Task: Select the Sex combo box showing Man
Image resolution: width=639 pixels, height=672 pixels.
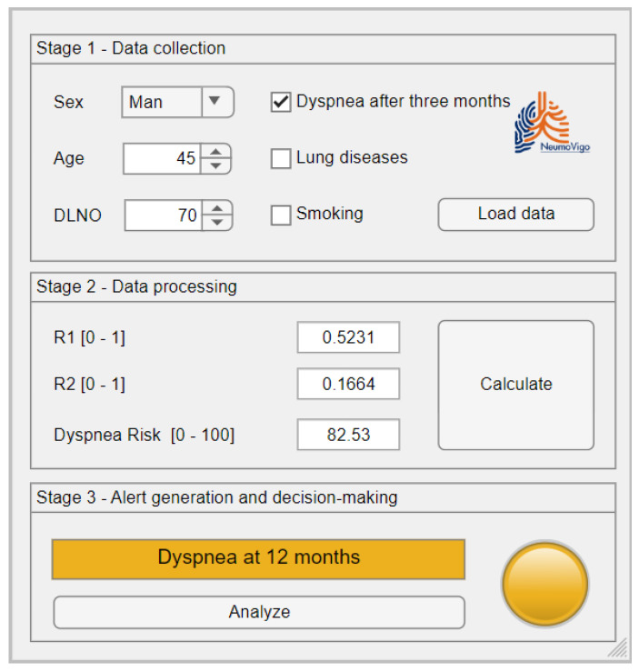Action: pos(162,103)
